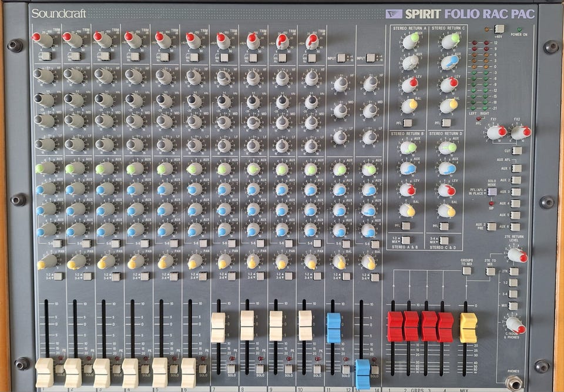Grab the blue channel 13-14 fader

tap(362, 374)
